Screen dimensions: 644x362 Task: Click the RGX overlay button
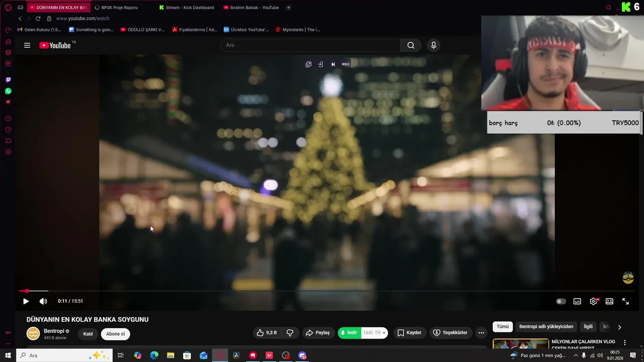click(x=345, y=64)
